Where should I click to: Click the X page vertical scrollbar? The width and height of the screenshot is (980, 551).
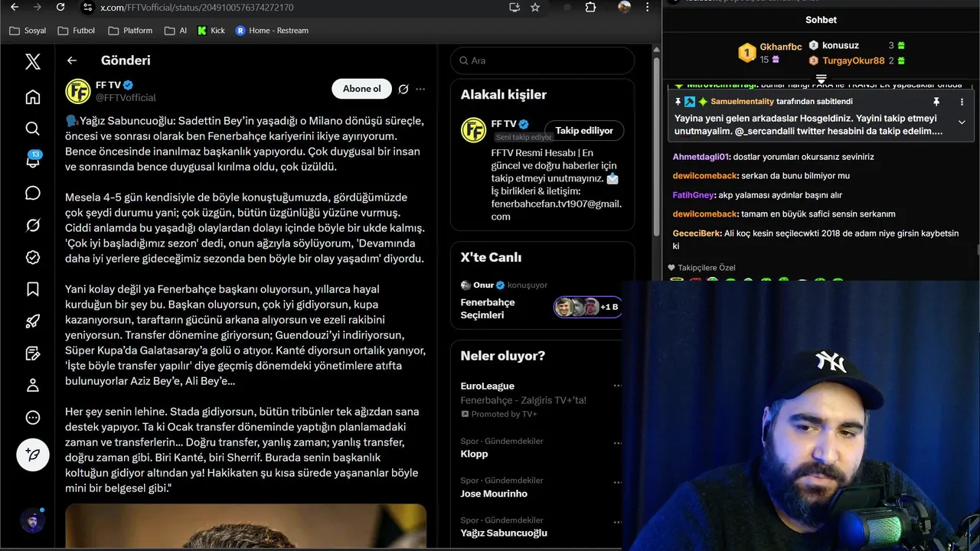tap(656, 145)
